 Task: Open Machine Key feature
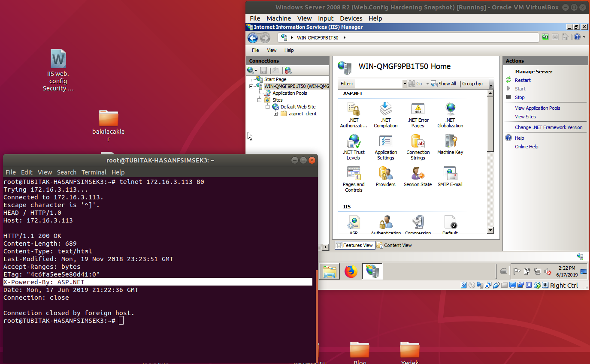pyautogui.click(x=450, y=144)
